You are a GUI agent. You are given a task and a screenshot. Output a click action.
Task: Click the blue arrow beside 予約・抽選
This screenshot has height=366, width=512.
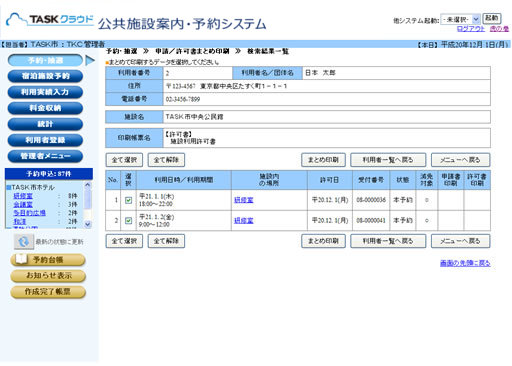[x=90, y=60]
